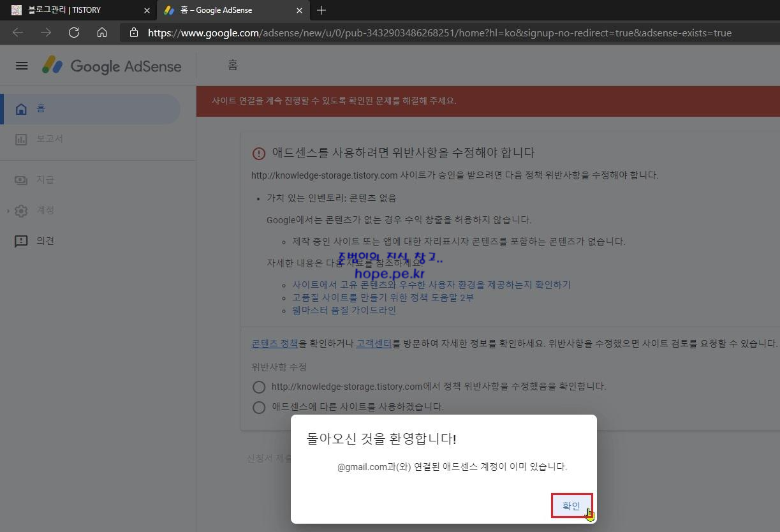
Task: Click the browser forward arrow
Action: pyautogui.click(x=46, y=33)
